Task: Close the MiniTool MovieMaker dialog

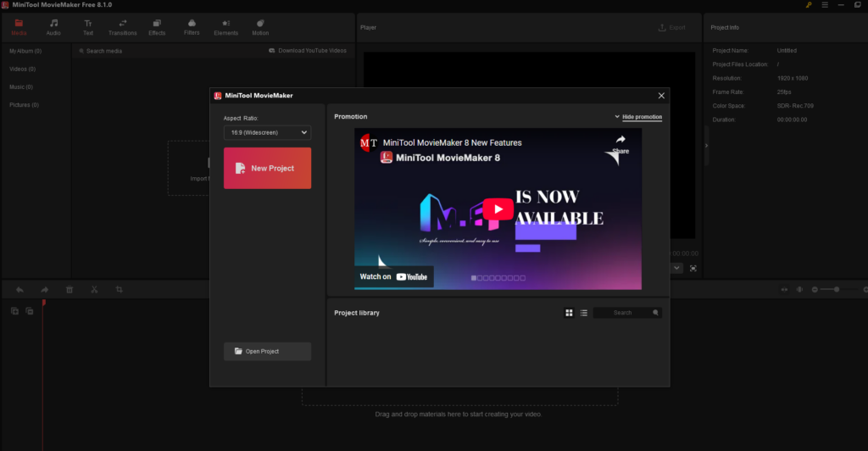Action: pyautogui.click(x=661, y=96)
